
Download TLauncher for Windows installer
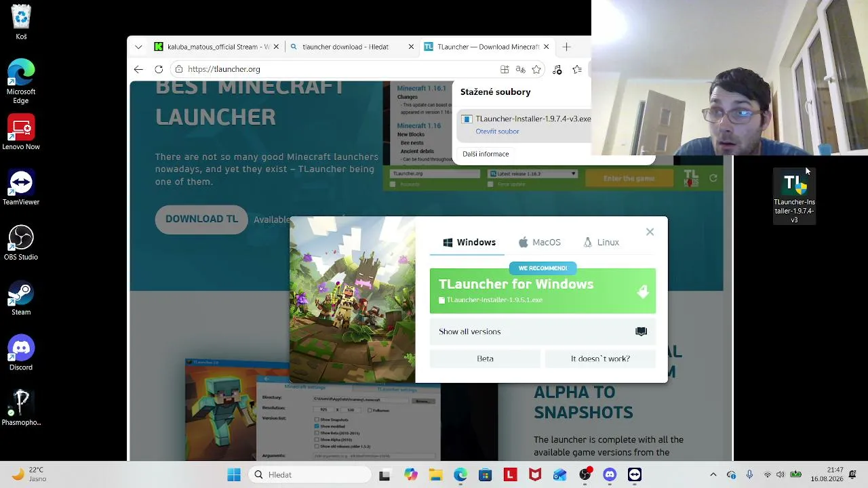pyautogui.click(x=542, y=291)
